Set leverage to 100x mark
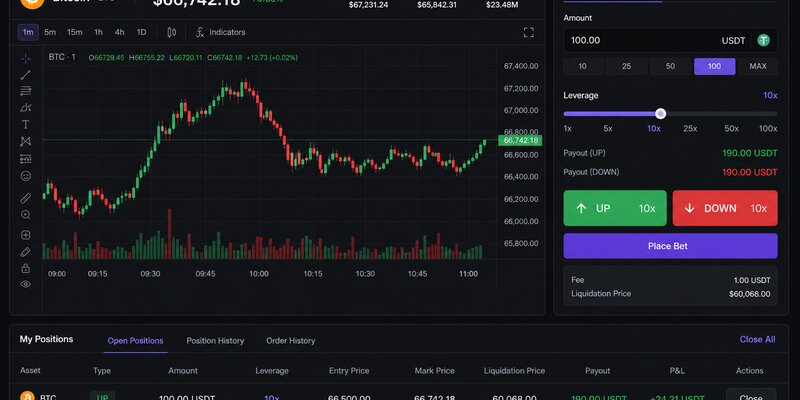This screenshot has width=800, height=400. tap(768, 129)
